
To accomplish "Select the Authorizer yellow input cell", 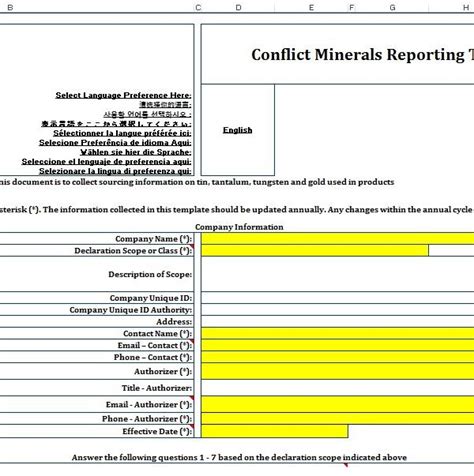I will point(338,371).
